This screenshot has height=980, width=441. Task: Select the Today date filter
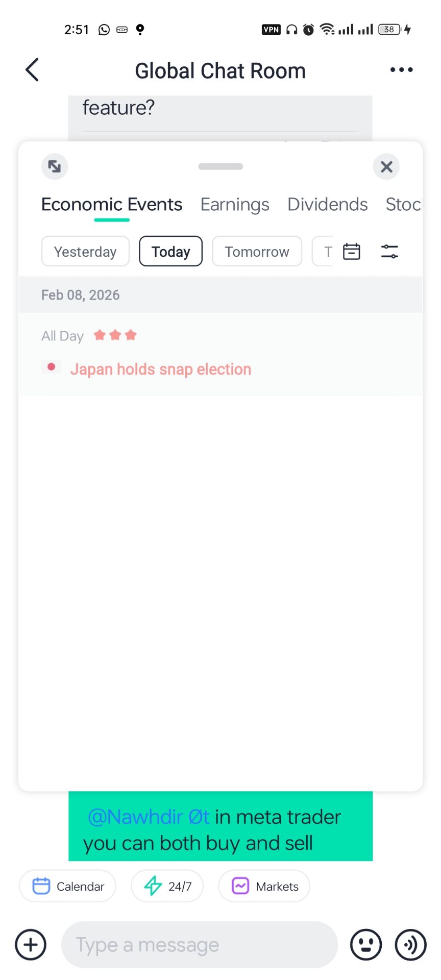point(170,252)
